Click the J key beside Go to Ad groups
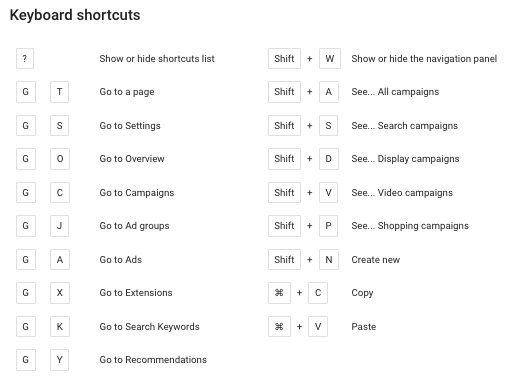The height and width of the screenshot is (377, 516). tap(59, 226)
